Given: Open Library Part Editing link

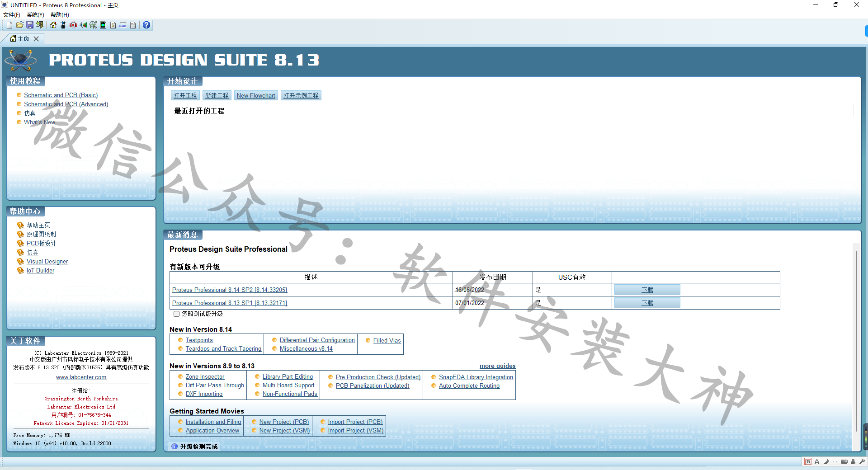Looking at the screenshot, I should 288,377.
